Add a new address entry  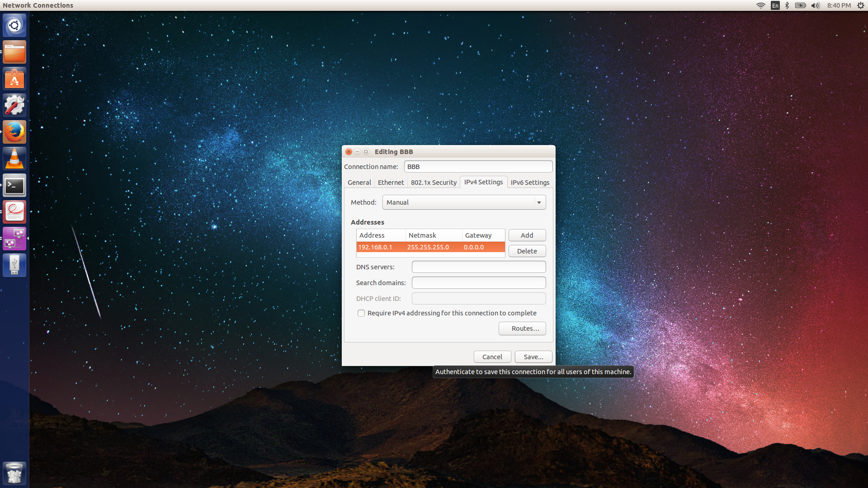click(x=527, y=235)
